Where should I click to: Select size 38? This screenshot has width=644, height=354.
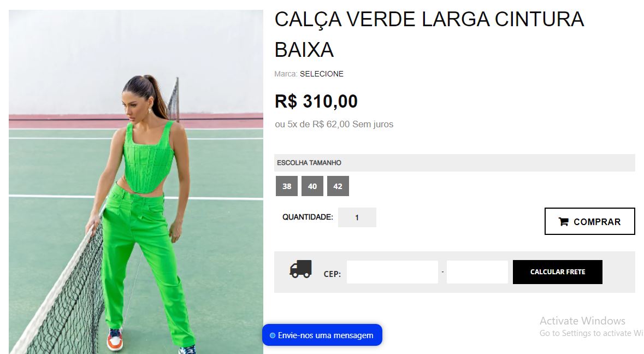[287, 186]
